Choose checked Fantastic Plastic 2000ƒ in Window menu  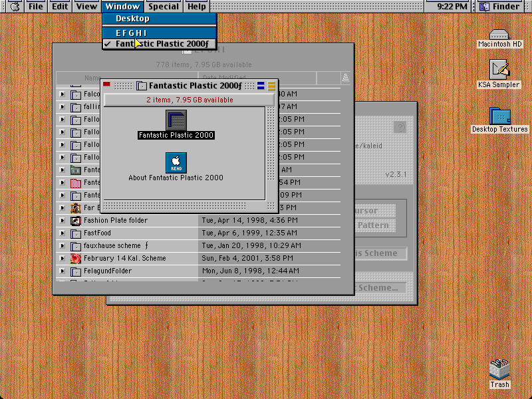(x=160, y=44)
